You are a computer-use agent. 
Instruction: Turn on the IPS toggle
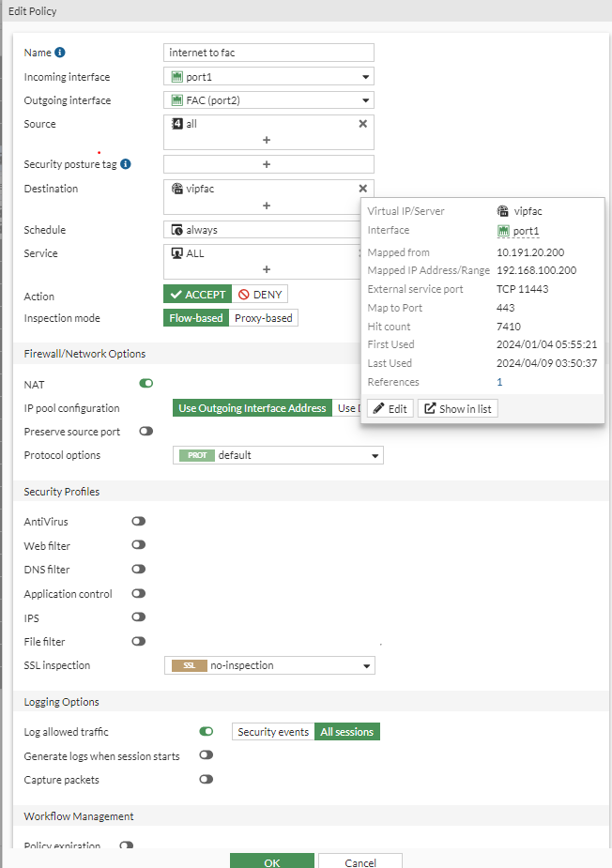tap(139, 617)
